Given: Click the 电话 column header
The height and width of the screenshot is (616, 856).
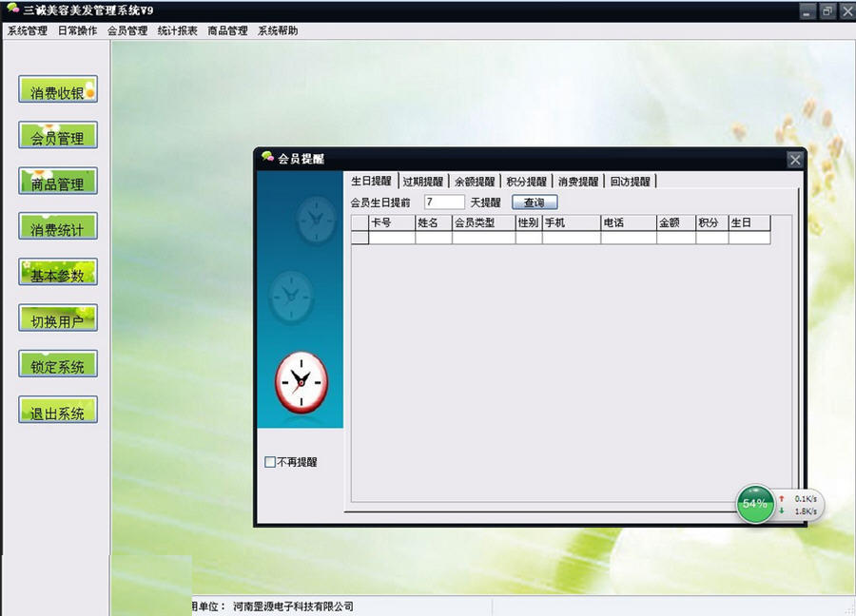Looking at the screenshot, I should point(629,222).
